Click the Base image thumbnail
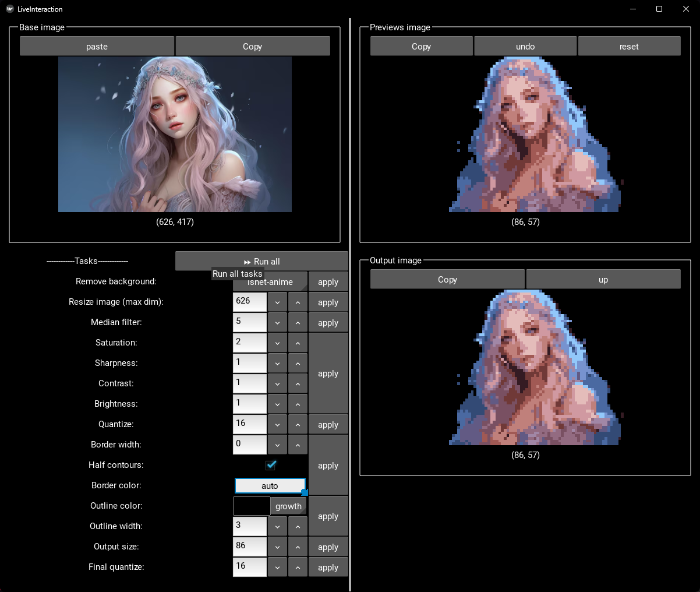700x592 pixels. (x=175, y=134)
